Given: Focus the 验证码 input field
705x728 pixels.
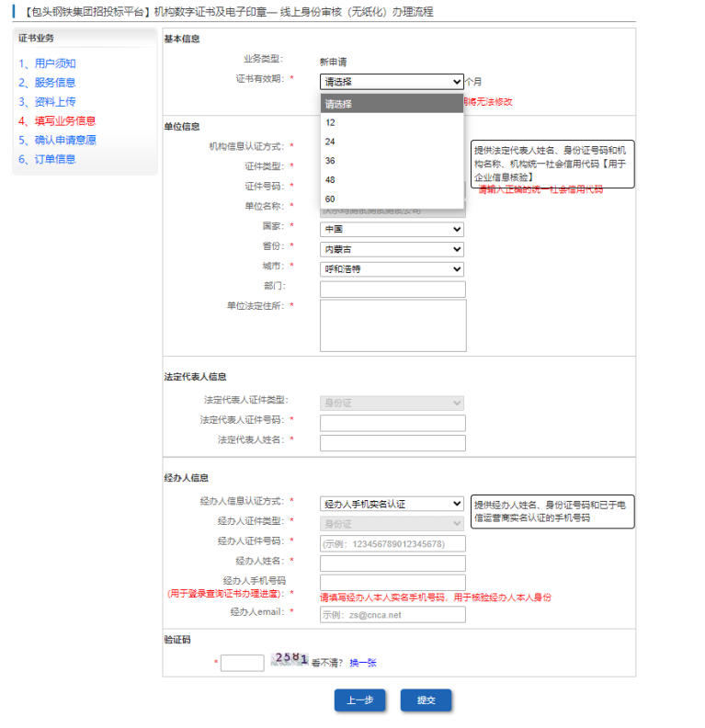Looking at the screenshot, I should click(243, 663).
